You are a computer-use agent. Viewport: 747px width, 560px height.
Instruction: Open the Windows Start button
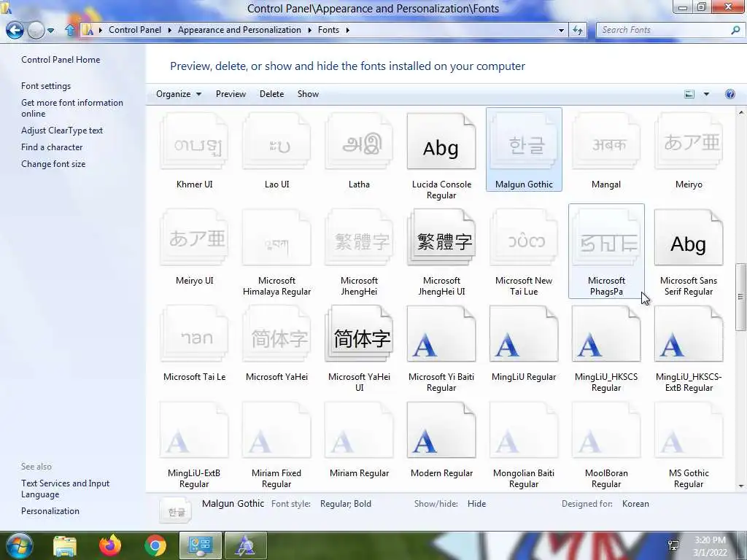19,545
